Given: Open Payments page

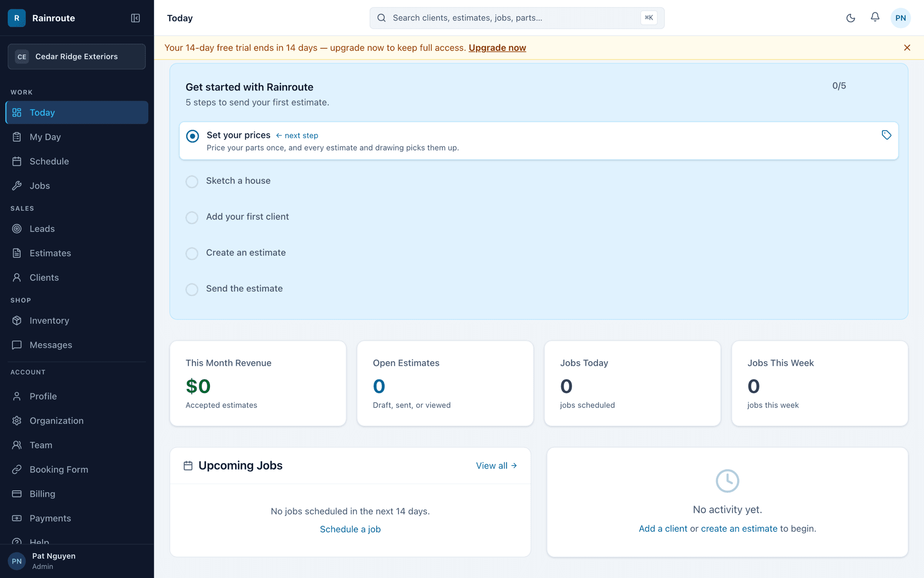Looking at the screenshot, I should [77, 518].
